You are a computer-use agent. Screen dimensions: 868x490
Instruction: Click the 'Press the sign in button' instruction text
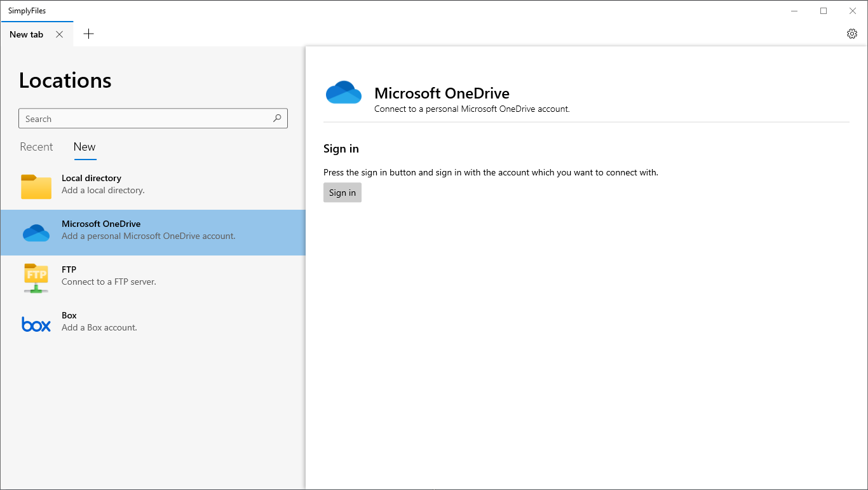pos(491,172)
